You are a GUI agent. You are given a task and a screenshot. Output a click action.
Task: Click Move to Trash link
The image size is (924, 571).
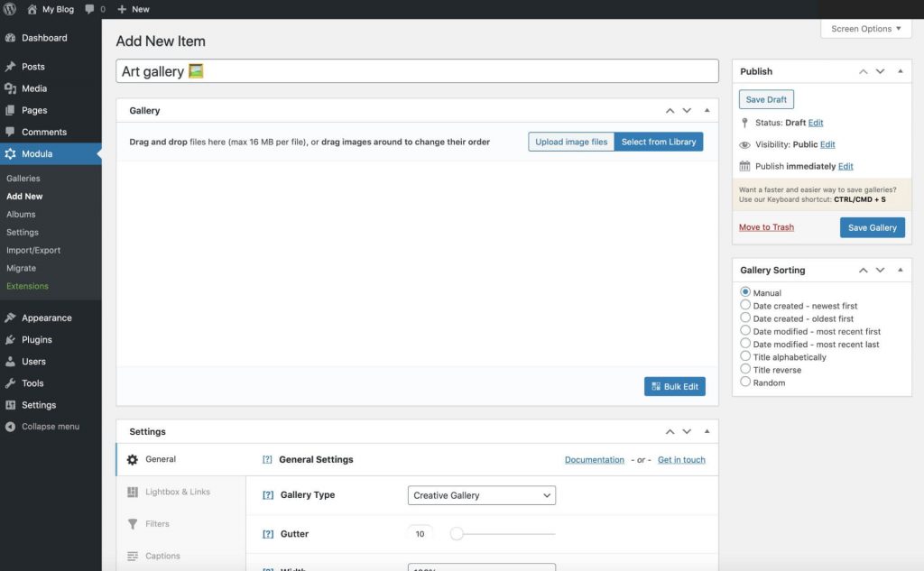tap(766, 227)
